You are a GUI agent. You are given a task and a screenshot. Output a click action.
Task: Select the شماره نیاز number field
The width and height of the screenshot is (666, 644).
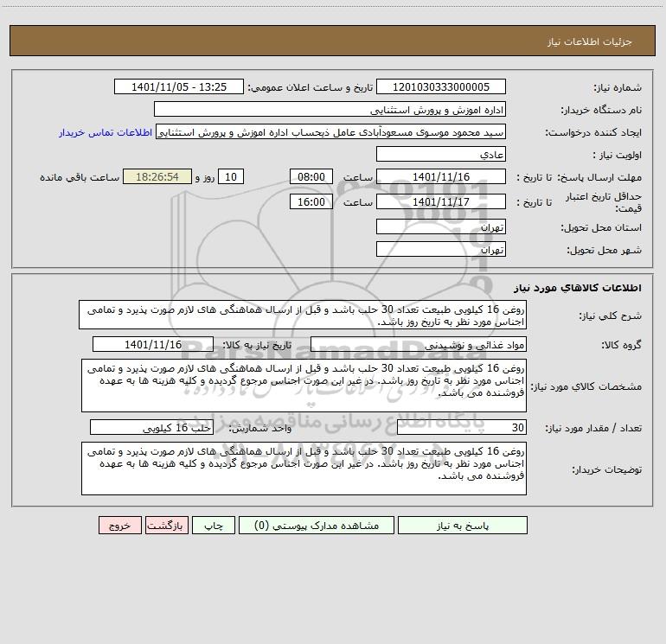coord(441,86)
